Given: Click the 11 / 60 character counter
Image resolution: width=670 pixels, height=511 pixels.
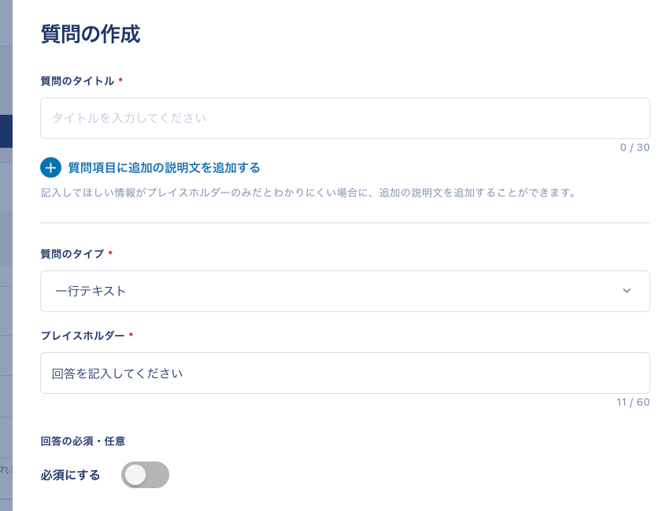Looking at the screenshot, I should point(632,402).
